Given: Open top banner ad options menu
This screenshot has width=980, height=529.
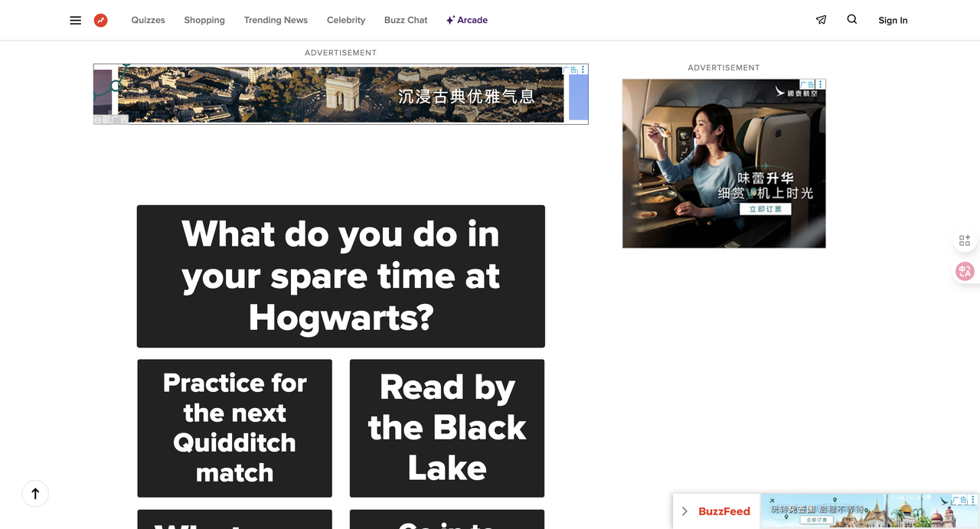Looking at the screenshot, I should point(583,70).
